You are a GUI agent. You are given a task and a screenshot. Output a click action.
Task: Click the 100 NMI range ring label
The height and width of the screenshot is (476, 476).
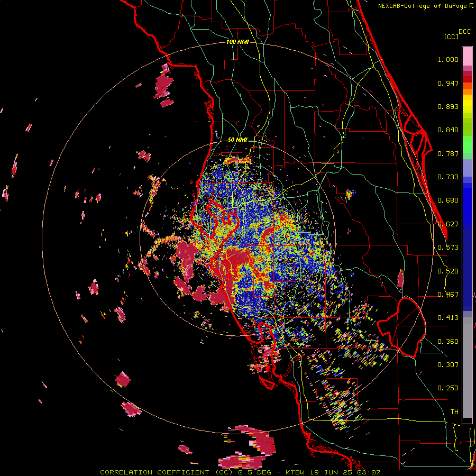pyautogui.click(x=237, y=42)
